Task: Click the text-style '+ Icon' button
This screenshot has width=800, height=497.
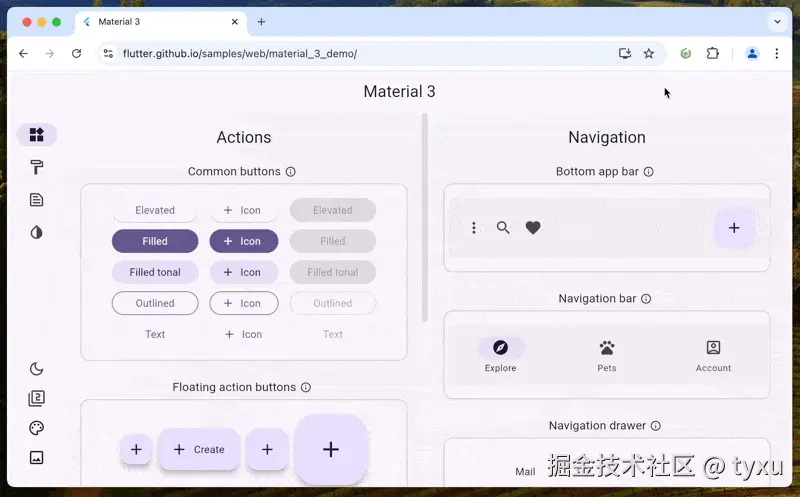Action: click(x=244, y=334)
